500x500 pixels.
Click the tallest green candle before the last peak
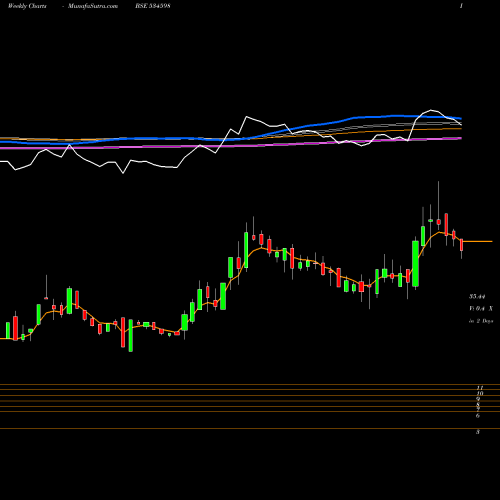pyautogui.click(x=415, y=264)
